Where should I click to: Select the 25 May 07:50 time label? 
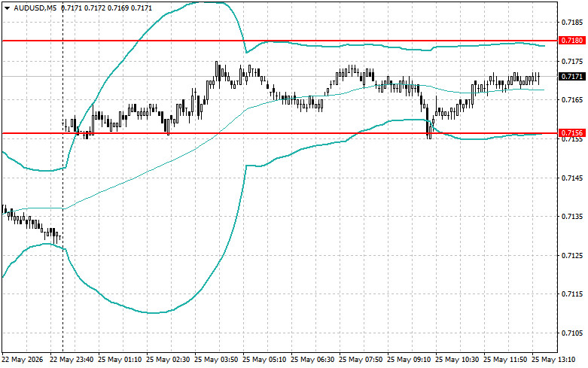point(361,360)
